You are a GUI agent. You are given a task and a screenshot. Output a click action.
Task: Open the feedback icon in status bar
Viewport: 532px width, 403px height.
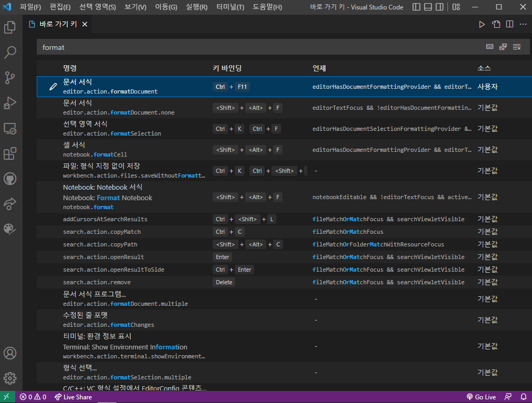coord(508,397)
